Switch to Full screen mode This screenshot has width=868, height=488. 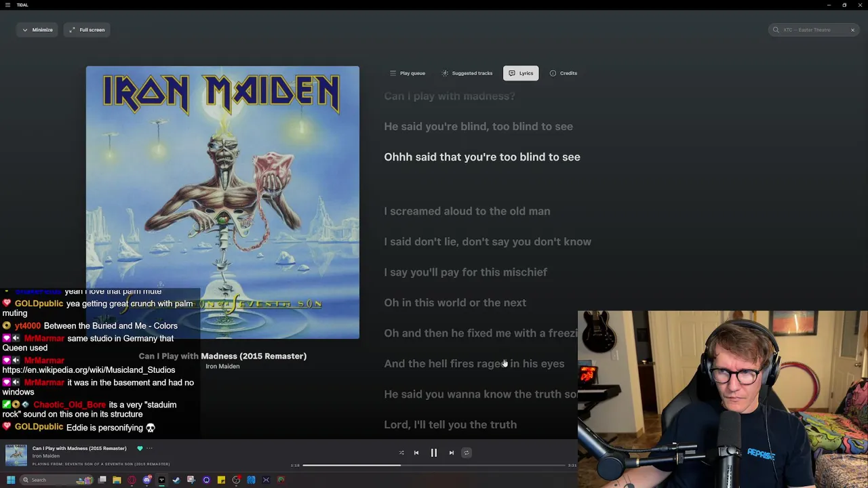click(x=87, y=30)
